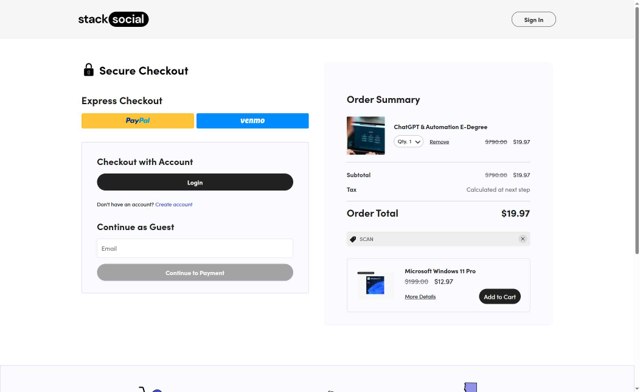Click the Express Checkout heading

[122, 101]
